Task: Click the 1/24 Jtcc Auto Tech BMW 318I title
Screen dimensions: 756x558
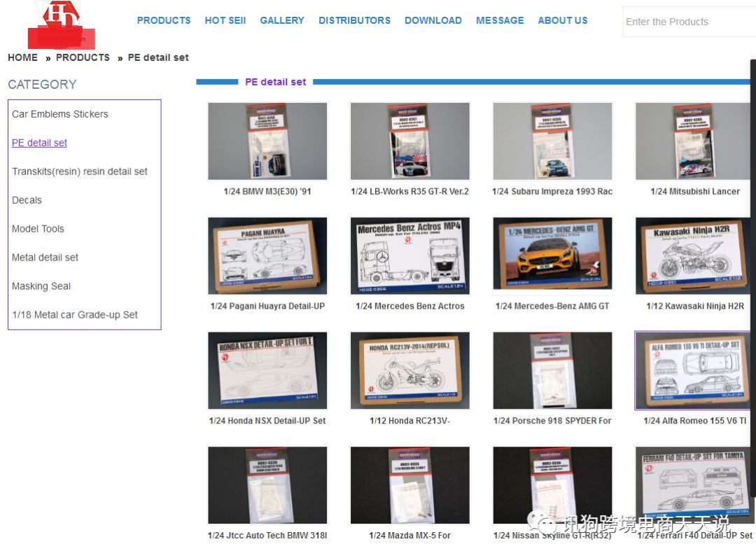Action: (267, 536)
